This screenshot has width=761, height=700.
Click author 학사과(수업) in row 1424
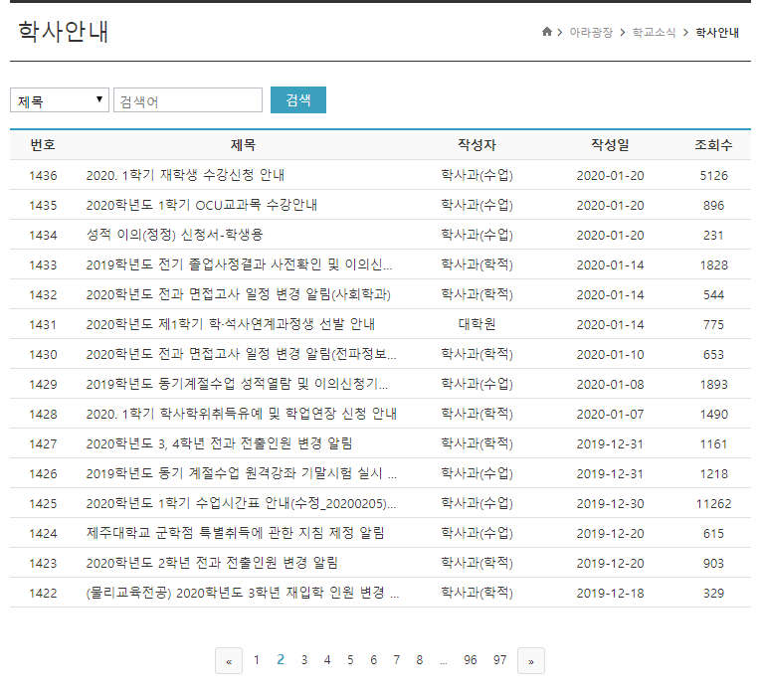pyautogui.click(x=476, y=533)
